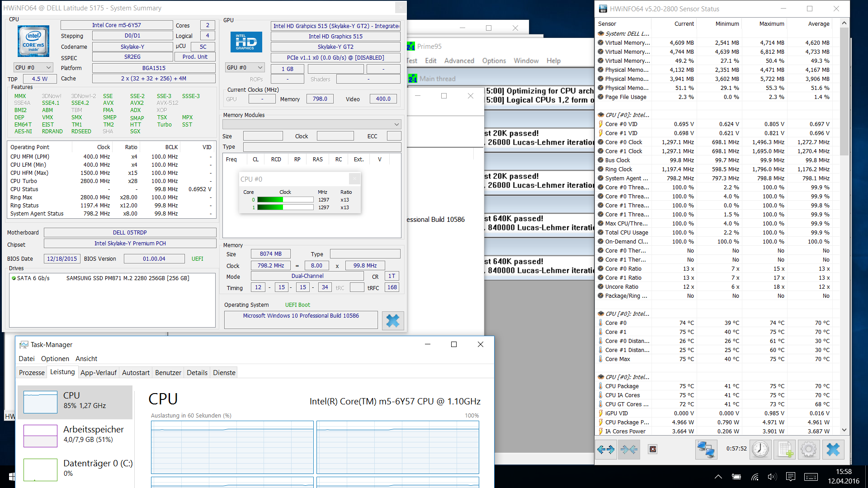Click the expand columns arrows icon
This screenshot has height=488, width=868.
[x=606, y=449]
